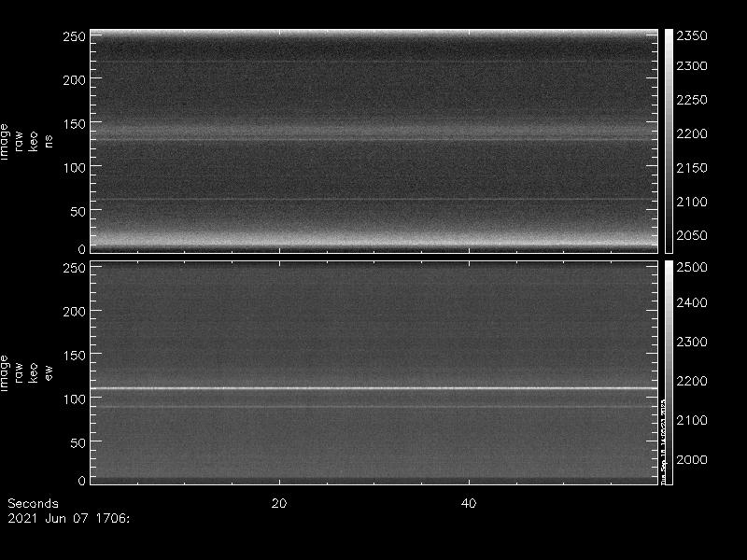Click the 200 tick label on ew plot axis
Screen dimensions: 747x560
[x=75, y=312]
